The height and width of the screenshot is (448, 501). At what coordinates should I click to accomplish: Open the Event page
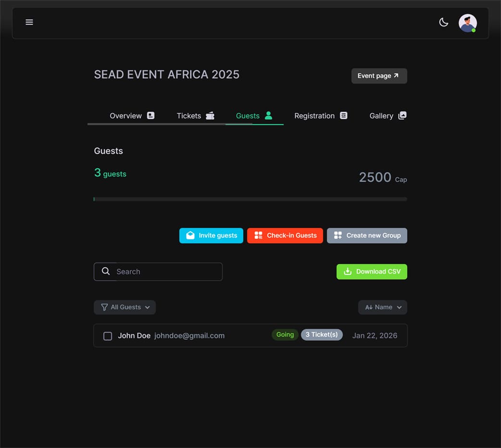tap(379, 75)
